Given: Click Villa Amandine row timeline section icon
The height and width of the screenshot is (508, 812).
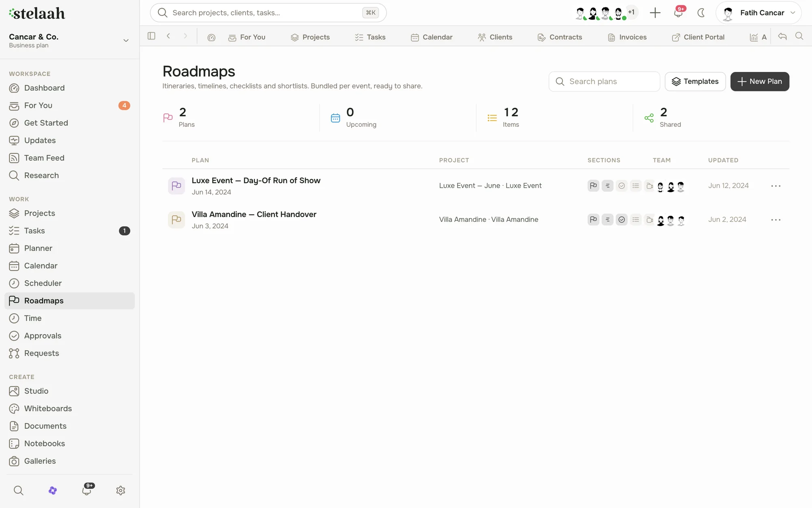Looking at the screenshot, I should point(607,219).
